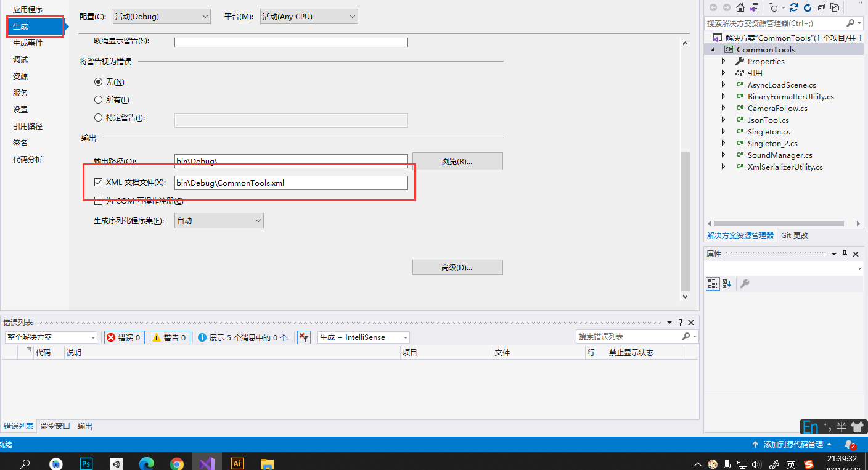Open the 整个解决方案 scope dropdown
The image size is (868, 470).
pyautogui.click(x=51, y=337)
